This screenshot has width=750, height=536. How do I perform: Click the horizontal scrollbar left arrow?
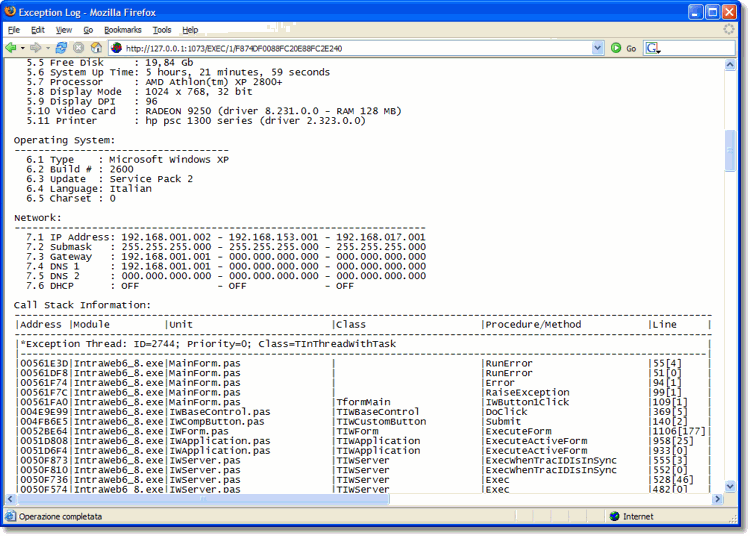(11, 499)
